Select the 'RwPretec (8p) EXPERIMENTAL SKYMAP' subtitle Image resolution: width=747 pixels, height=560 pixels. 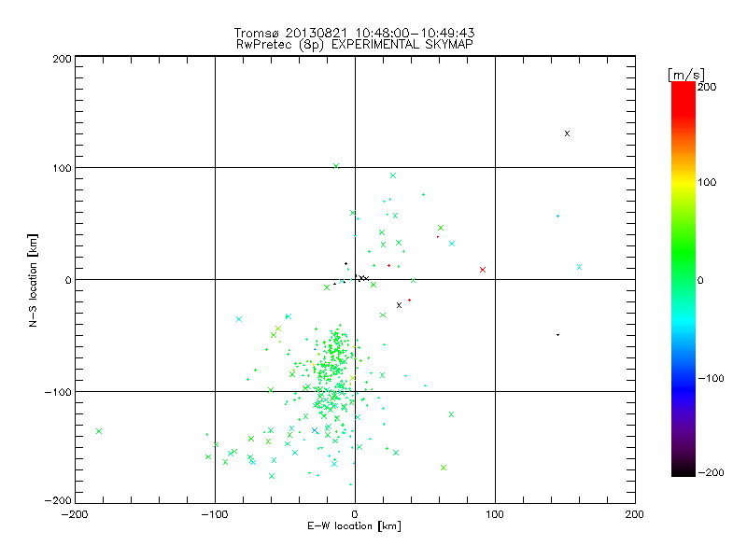tap(355, 44)
